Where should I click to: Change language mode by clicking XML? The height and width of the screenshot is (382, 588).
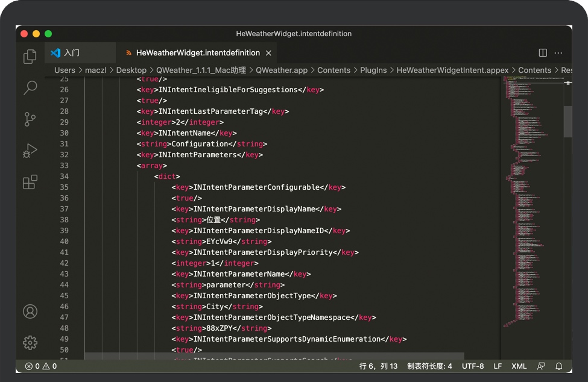click(x=520, y=366)
